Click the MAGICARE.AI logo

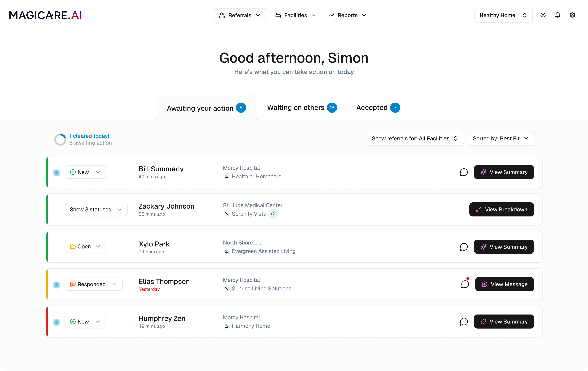45,15
